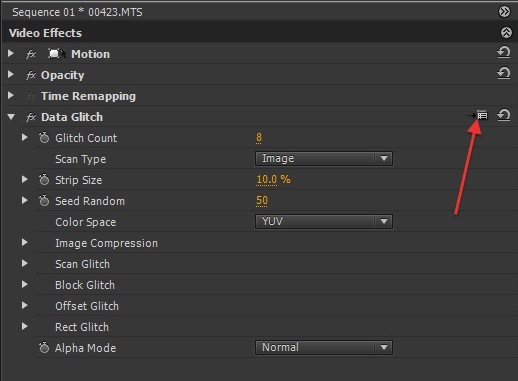The image size is (518, 381).
Task: Collapse the Video Effects section chevron
Action: (506, 33)
